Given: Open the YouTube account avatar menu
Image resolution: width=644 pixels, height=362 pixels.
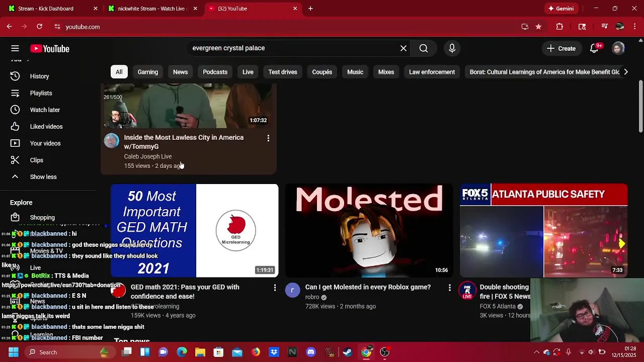Looking at the screenshot, I should point(618,48).
